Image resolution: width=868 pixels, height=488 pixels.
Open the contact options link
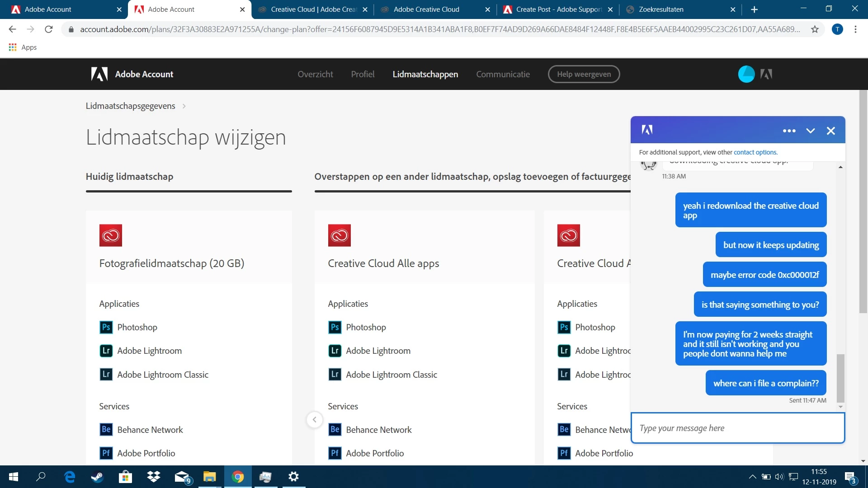(755, 152)
